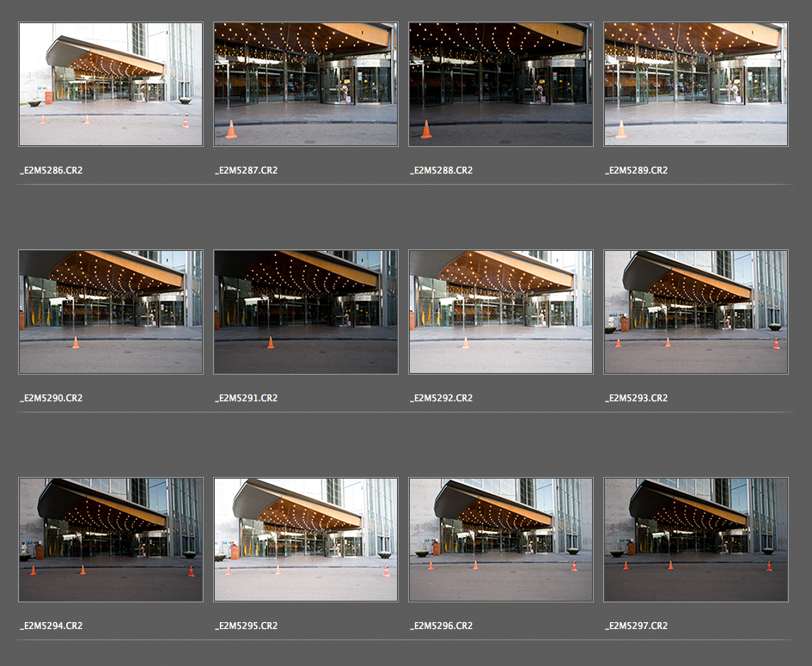Select the _E2M5292.CR2 filename text
Screen dimensions: 812x666
[441, 399]
